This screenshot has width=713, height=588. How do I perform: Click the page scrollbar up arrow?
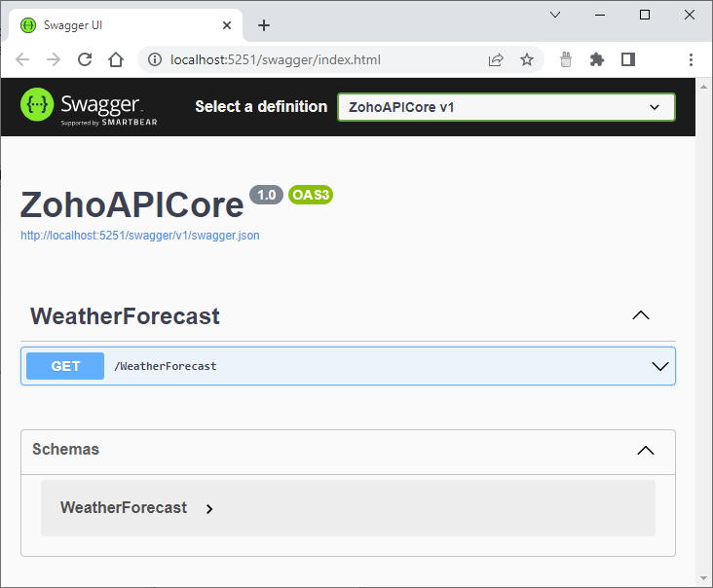click(703, 87)
